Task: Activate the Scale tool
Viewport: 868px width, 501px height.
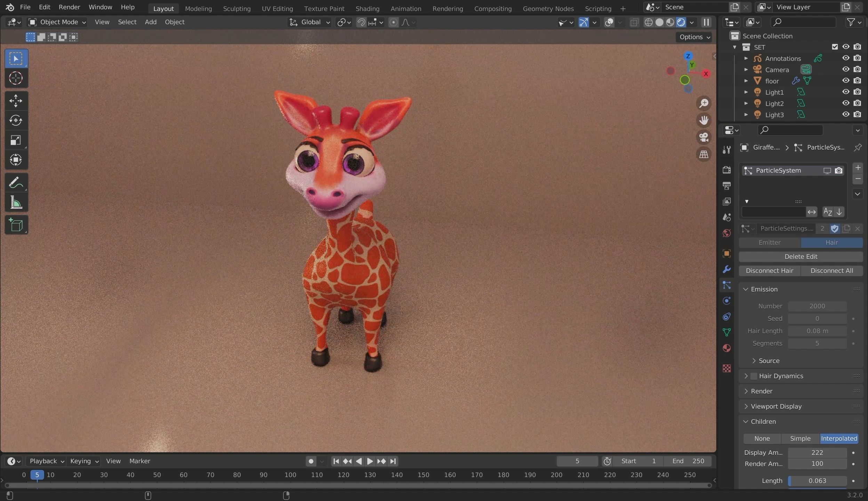Action: tap(16, 140)
